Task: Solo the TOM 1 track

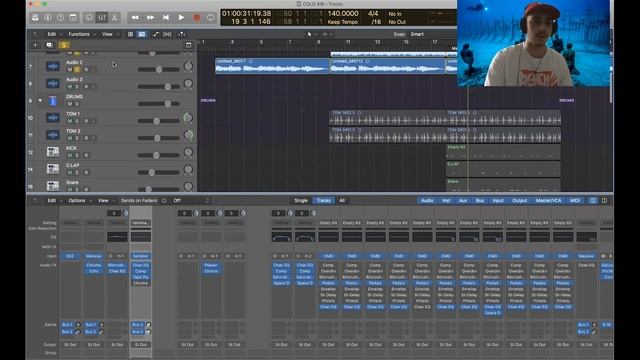Action: point(77,121)
